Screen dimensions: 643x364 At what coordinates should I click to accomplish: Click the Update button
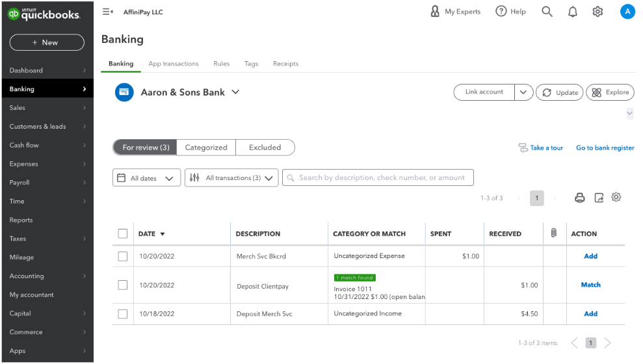pyautogui.click(x=559, y=92)
